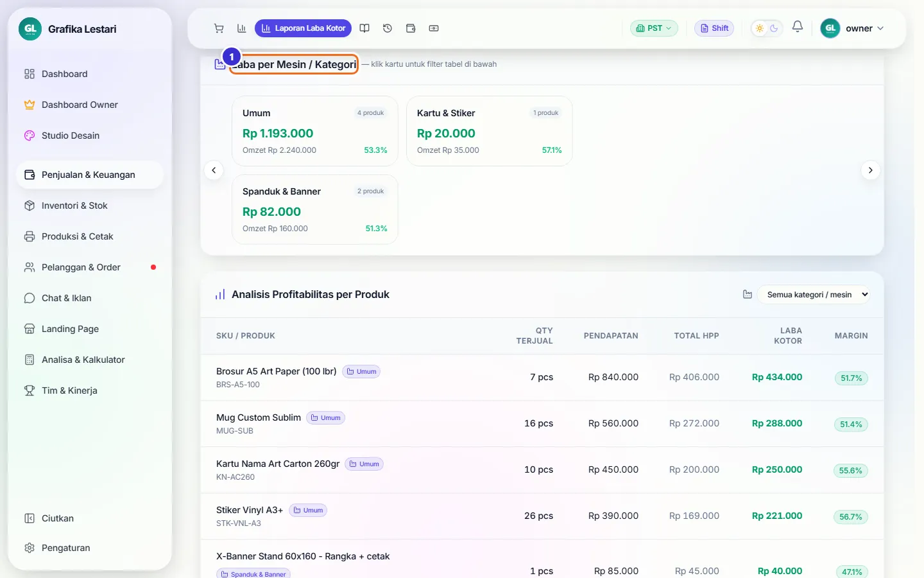Open Dashboard Owner in sidebar
This screenshot has height=578, width=924.
[x=90, y=105]
